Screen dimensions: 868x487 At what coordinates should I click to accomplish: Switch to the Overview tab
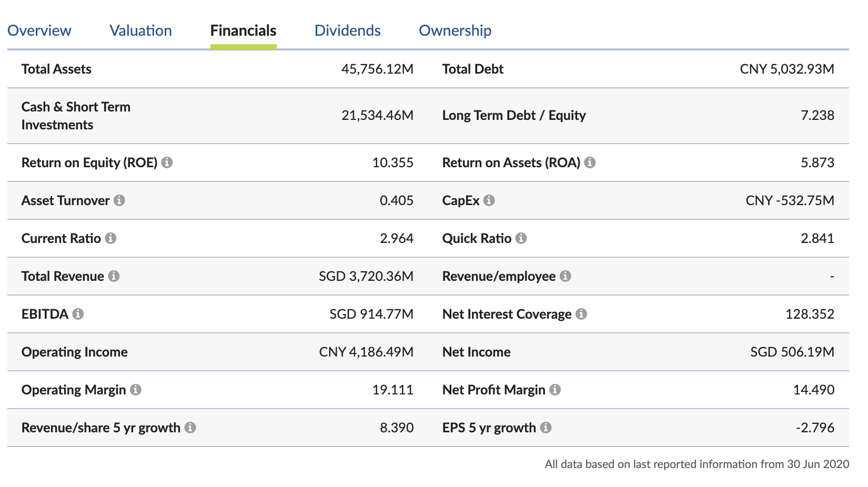click(39, 31)
